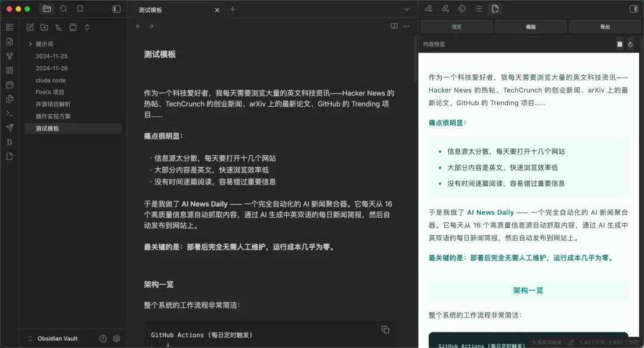The height and width of the screenshot is (348, 644).
Task: Click the bottom document-check ribbon icon
Action: click(x=10, y=156)
